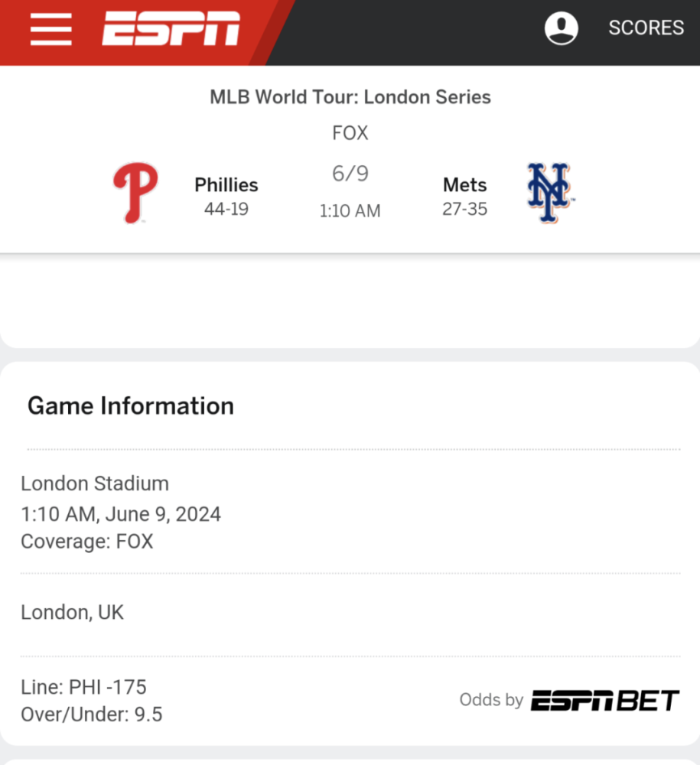Image resolution: width=700 pixels, height=765 pixels.
Task: Open the Phillies team name link
Action: [226, 185]
